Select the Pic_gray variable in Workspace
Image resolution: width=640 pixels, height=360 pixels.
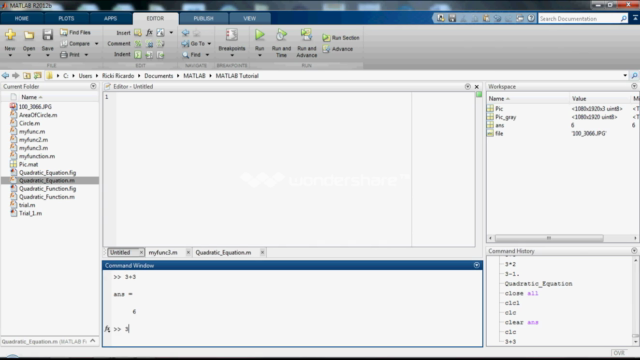pos(506,117)
